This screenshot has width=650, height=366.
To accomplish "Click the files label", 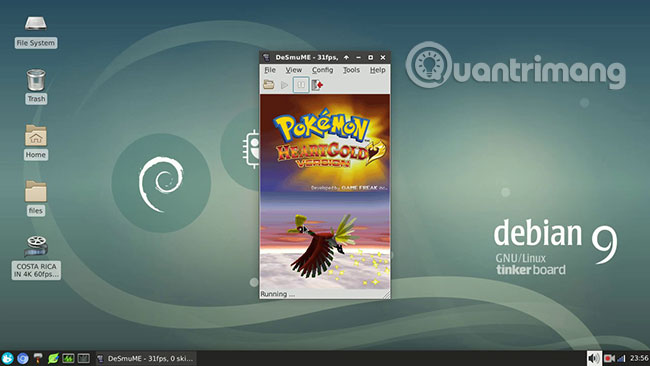I will tap(36, 211).
